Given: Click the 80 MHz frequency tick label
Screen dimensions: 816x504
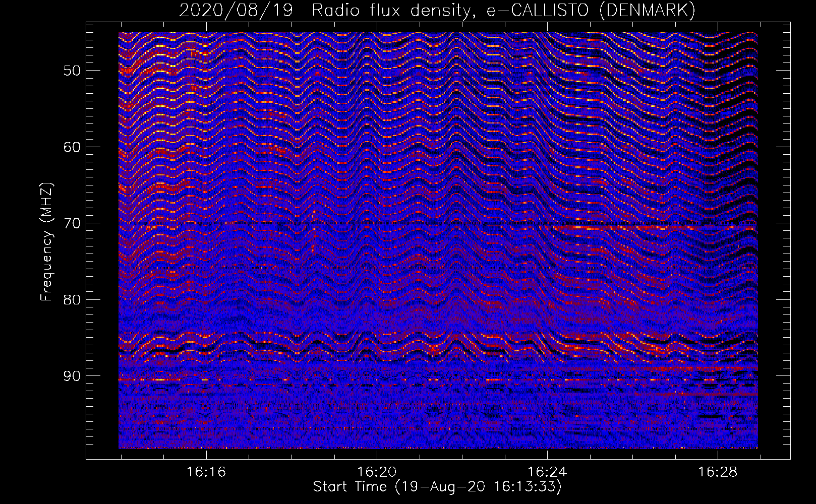Looking at the screenshot, I should click(x=72, y=299).
